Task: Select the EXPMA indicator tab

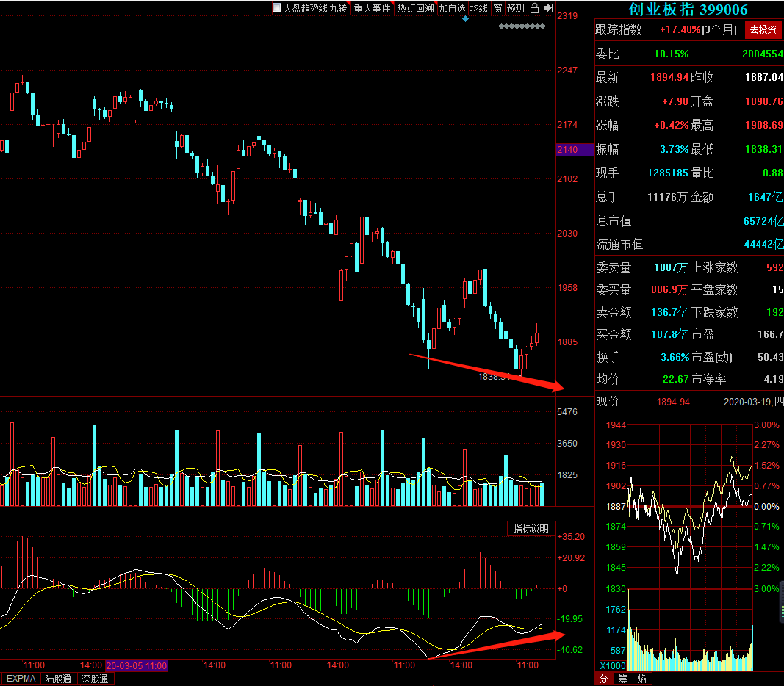Action: click(x=21, y=679)
